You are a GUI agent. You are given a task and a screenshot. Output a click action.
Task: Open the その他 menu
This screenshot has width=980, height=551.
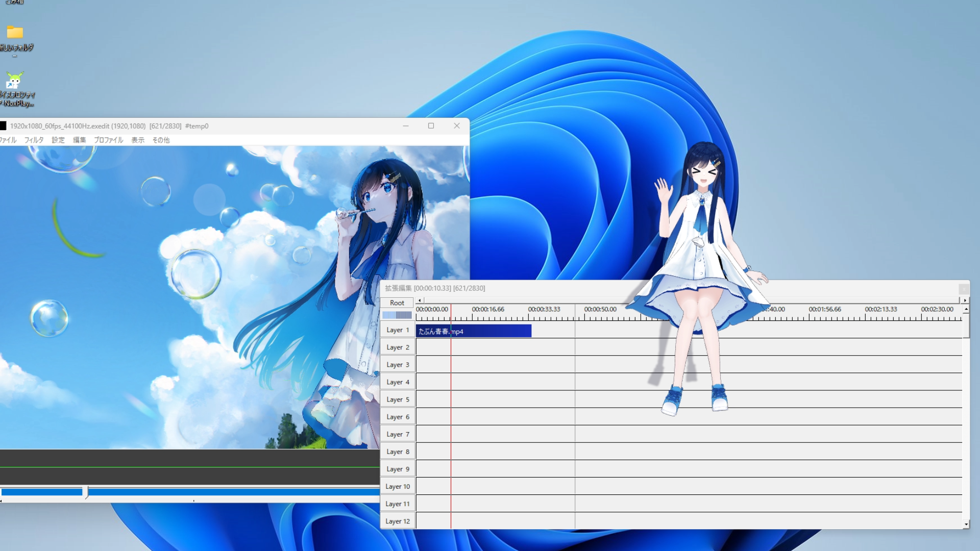(x=161, y=140)
